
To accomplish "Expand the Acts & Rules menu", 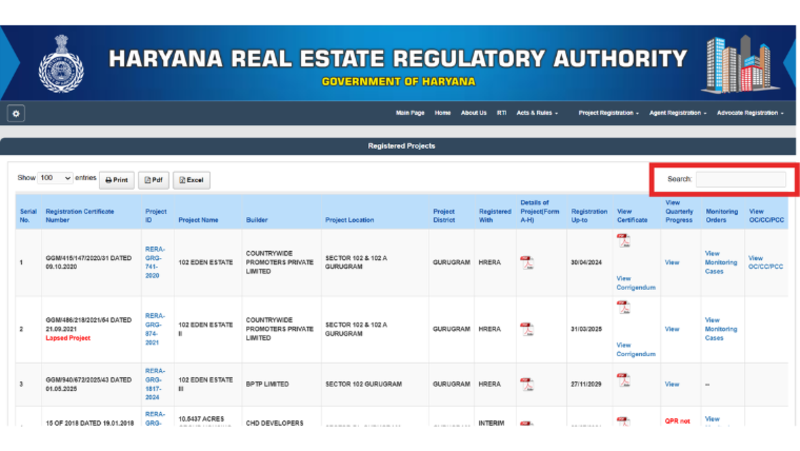I will coord(537,113).
